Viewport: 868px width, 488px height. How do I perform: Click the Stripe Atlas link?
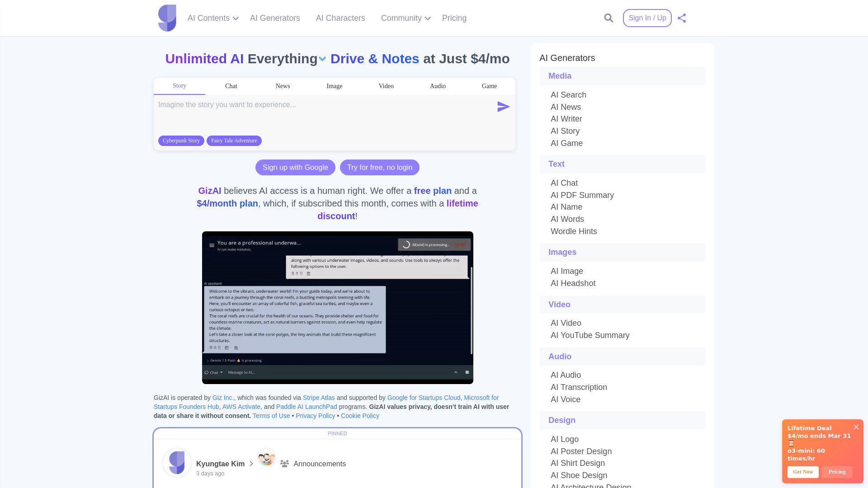tap(319, 398)
